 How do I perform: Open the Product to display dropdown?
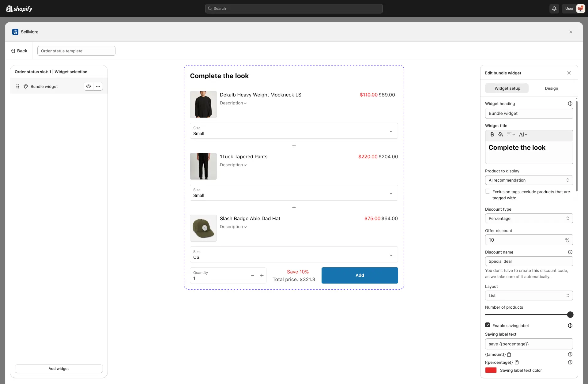point(529,180)
